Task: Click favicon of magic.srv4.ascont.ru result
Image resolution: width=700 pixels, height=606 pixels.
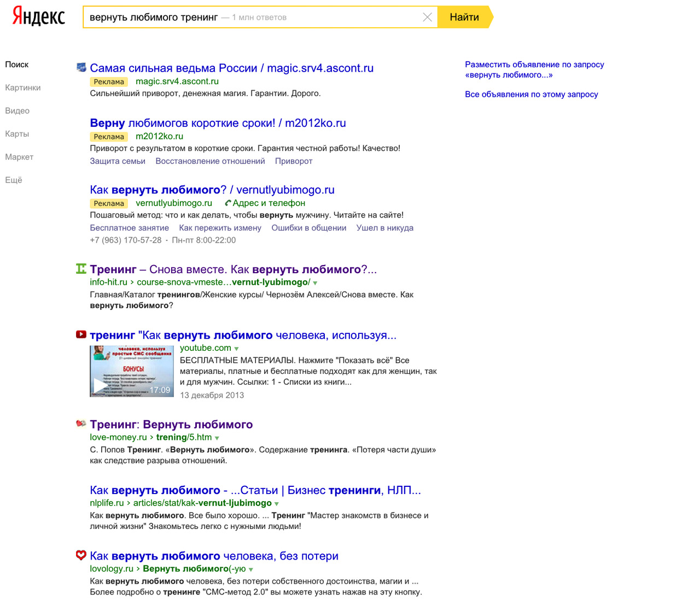Action: click(81, 68)
